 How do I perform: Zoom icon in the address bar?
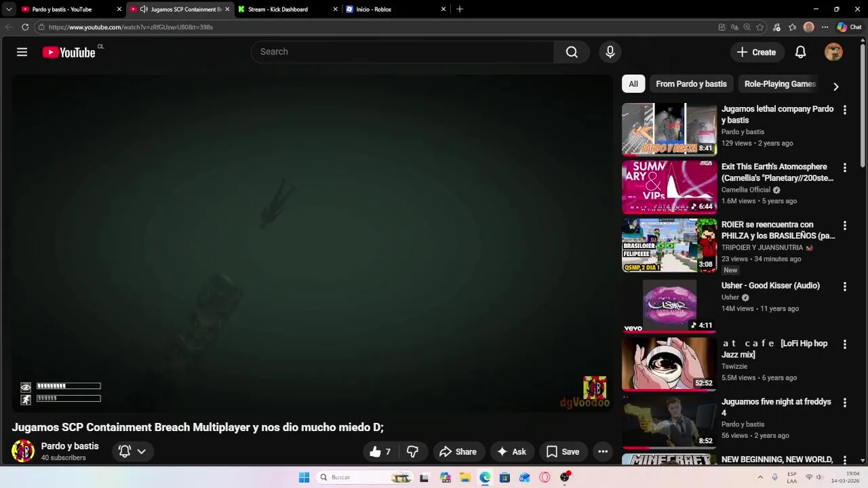[747, 27]
